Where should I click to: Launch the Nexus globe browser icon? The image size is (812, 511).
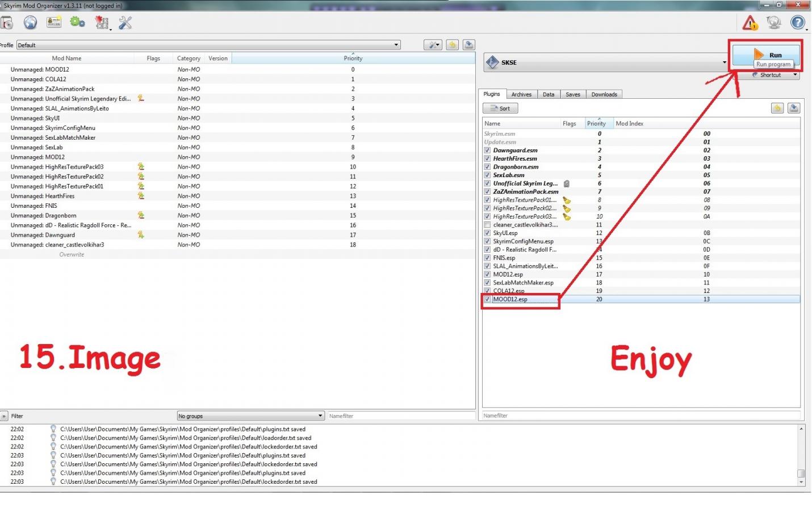point(30,23)
